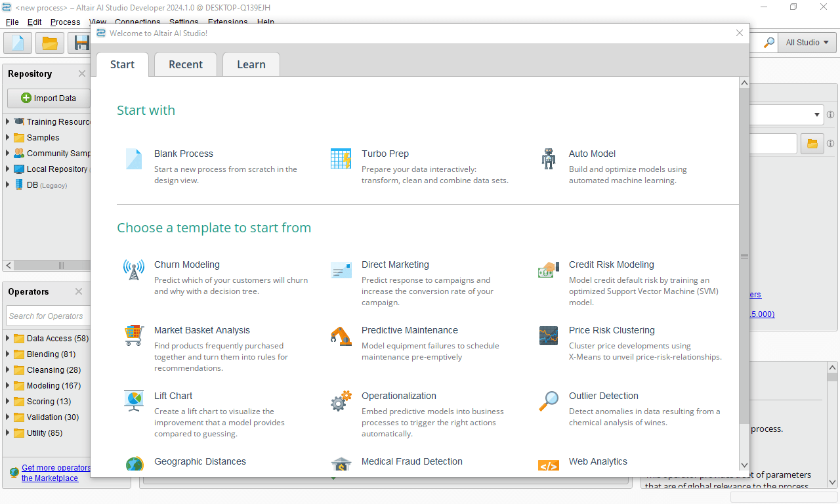Select the Direct Marketing envelope icon

pos(341,270)
